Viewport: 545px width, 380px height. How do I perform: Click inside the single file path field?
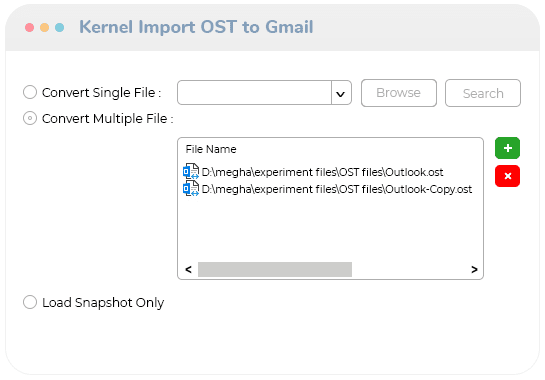tap(254, 93)
